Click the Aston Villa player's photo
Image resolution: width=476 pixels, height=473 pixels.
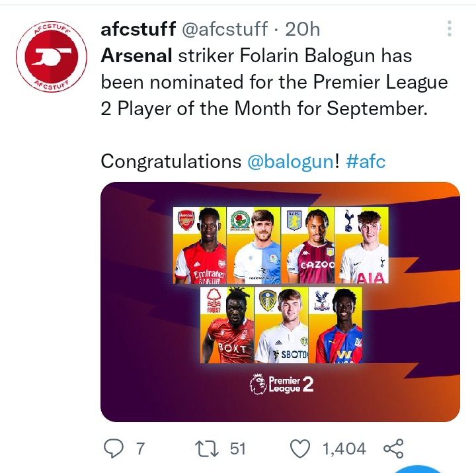coord(308,245)
